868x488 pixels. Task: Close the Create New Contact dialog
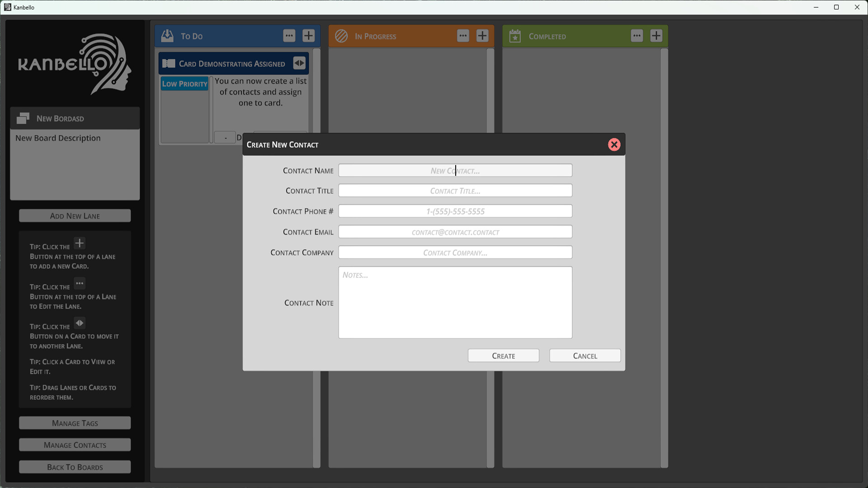pyautogui.click(x=614, y=145)
